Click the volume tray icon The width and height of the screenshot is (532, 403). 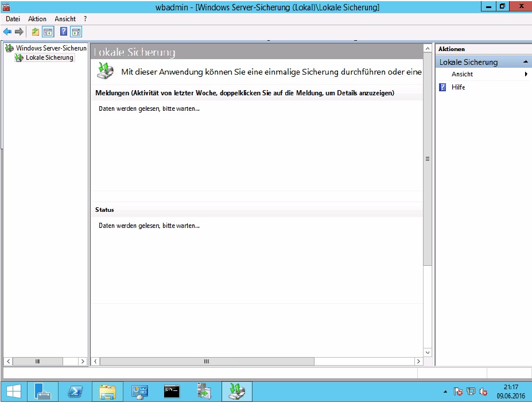(483, 392)
